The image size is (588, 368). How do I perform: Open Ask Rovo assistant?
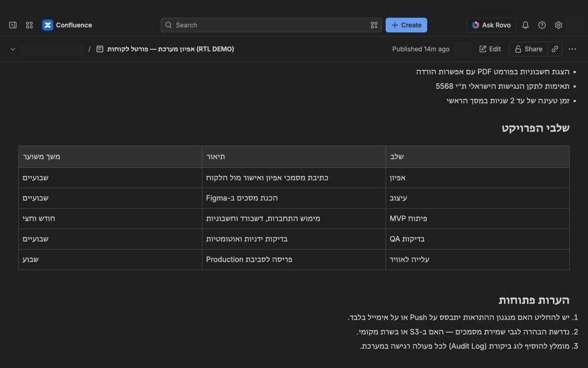pyautogui.click(x=491, y=25)
